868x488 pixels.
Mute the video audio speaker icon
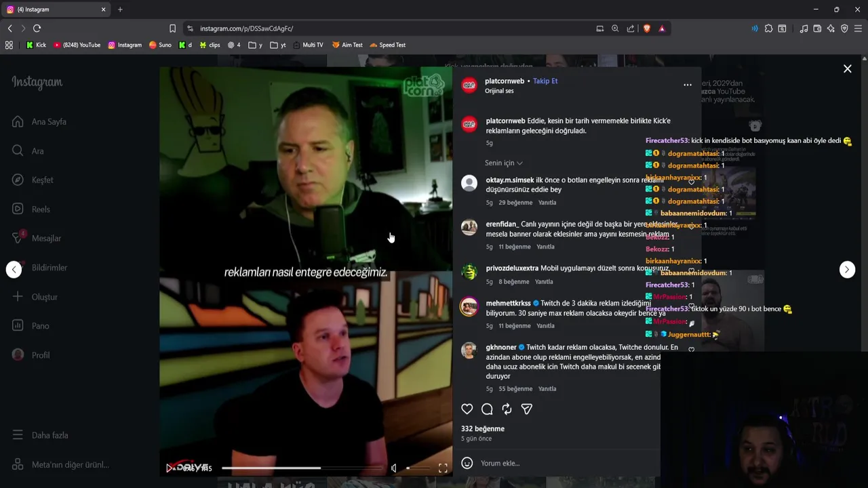click(394, 468)
